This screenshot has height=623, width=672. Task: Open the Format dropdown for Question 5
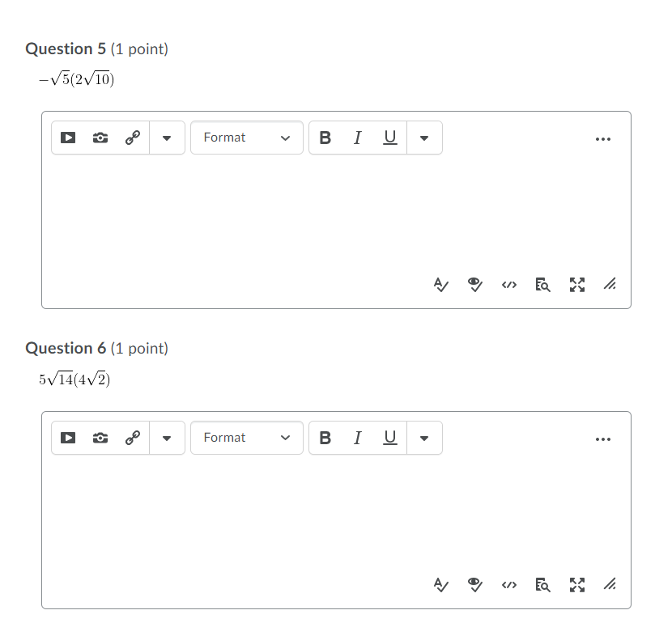246,138
